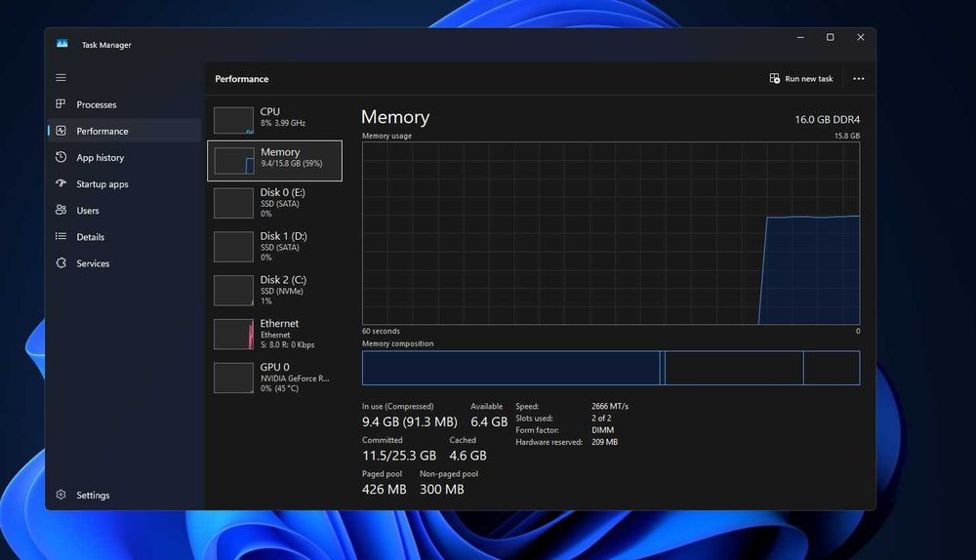Open the Services page

pyautogui.click(x=93, y=263)
